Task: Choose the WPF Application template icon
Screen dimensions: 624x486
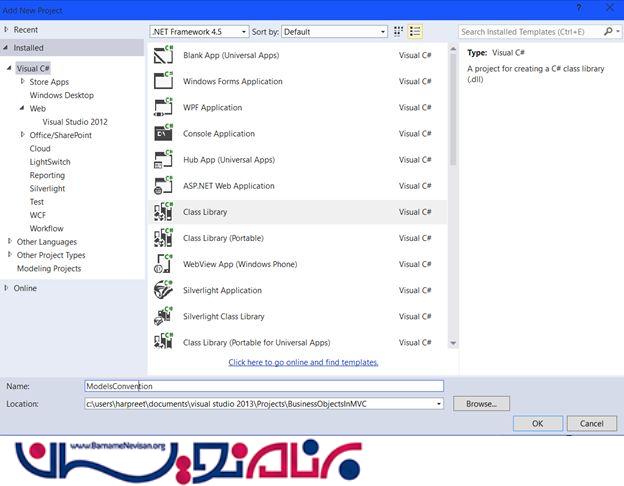Action: 164,107
